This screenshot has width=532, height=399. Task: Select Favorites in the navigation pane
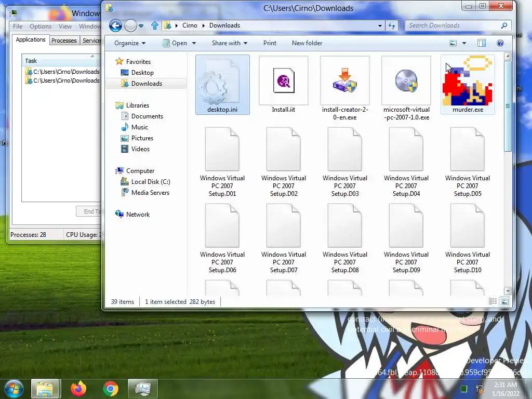click(x=133, y=61)
